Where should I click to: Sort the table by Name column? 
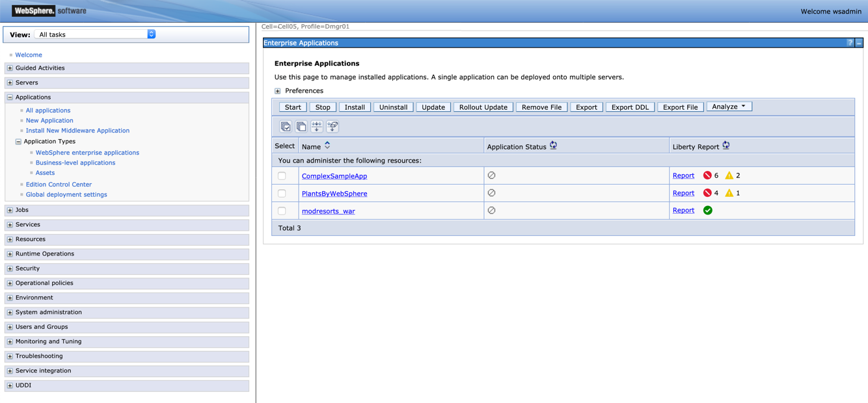click(x=327, y=146)
